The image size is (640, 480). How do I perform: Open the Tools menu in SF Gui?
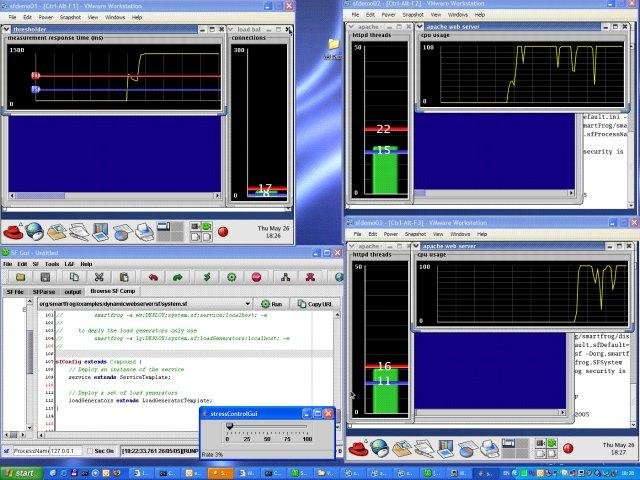(52, 264)
